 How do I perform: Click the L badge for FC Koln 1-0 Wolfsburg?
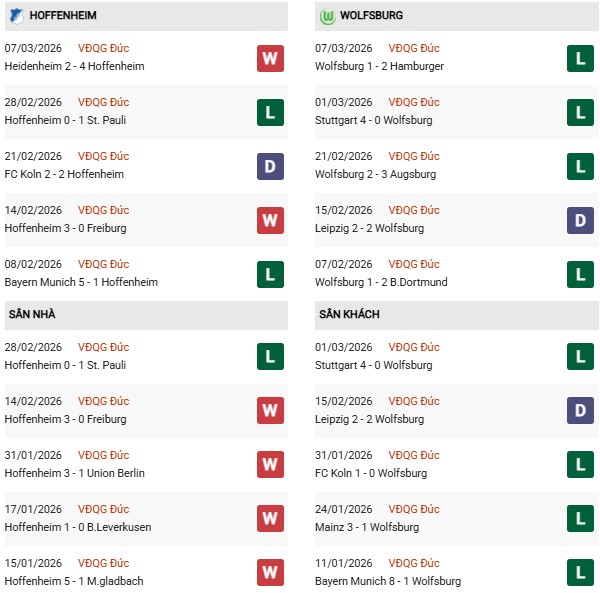(x=580, y=465)
